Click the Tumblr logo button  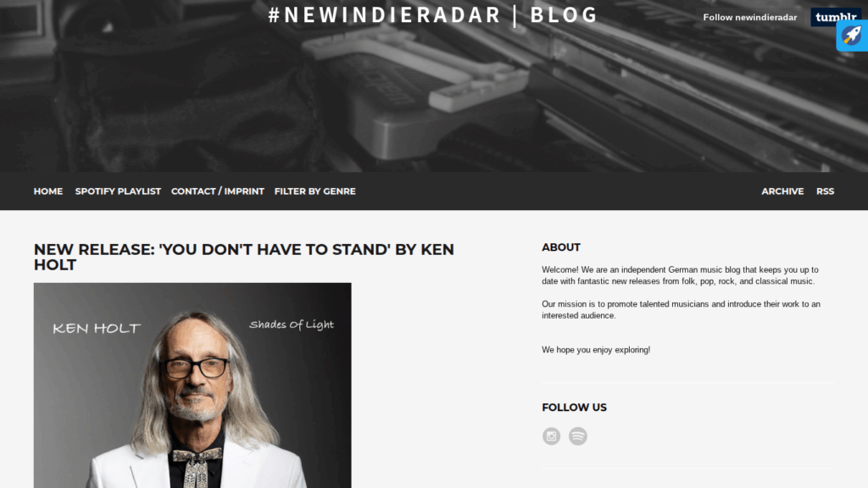[835, 16]
